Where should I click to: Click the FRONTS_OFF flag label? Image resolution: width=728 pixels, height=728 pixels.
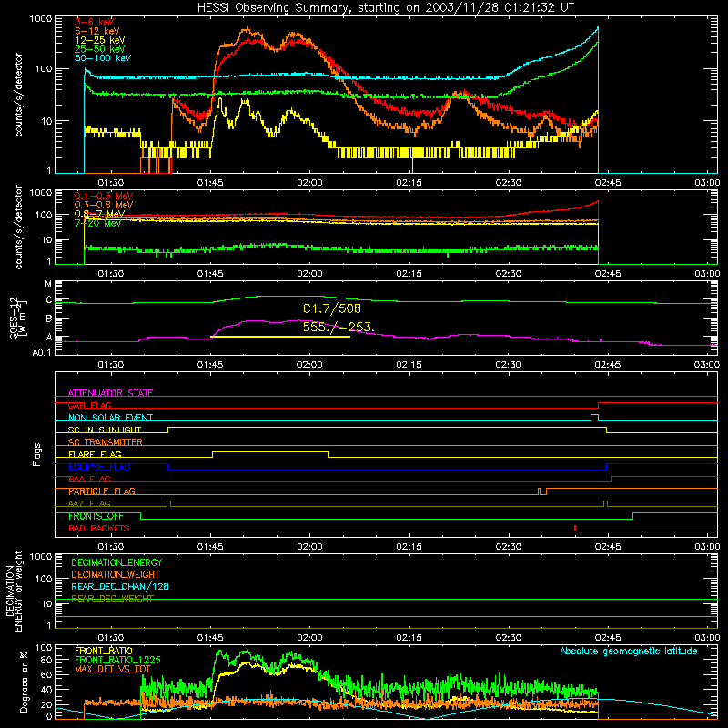pos(96,516)
